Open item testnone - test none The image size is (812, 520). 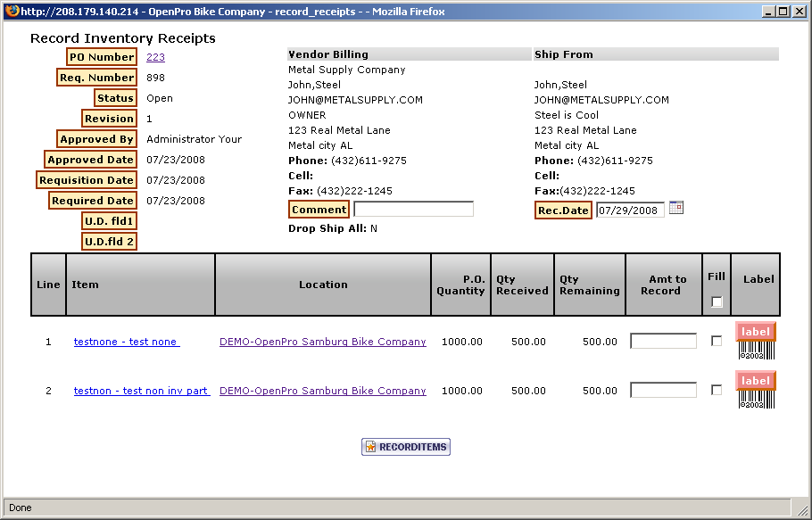tap(126, 342)
